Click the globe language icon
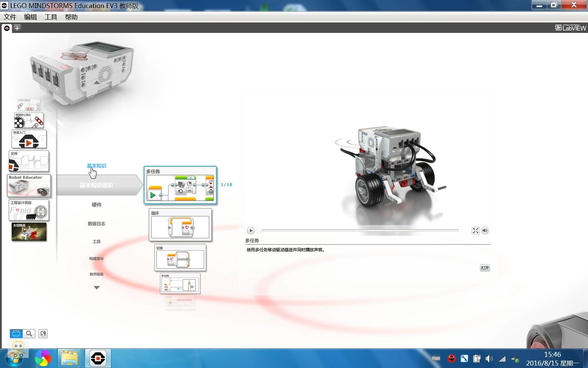The height and width of the screenshot is (368, 588). click(43, 334)
